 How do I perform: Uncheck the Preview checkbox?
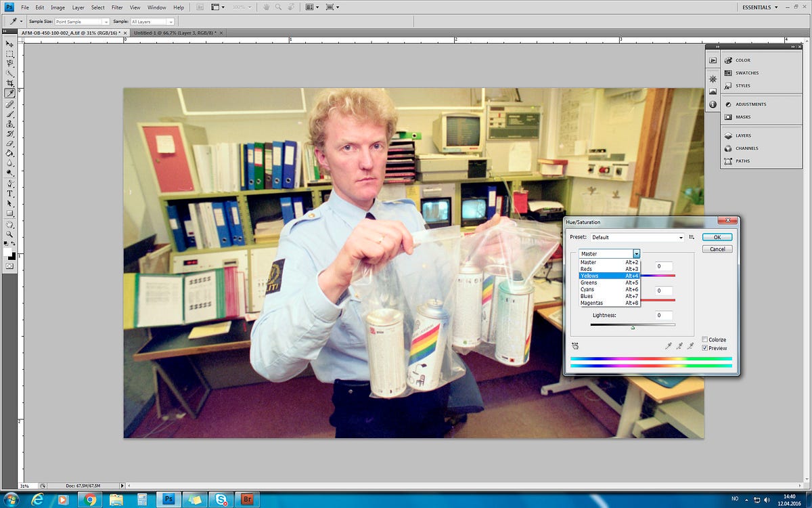(x=704, y=348)
